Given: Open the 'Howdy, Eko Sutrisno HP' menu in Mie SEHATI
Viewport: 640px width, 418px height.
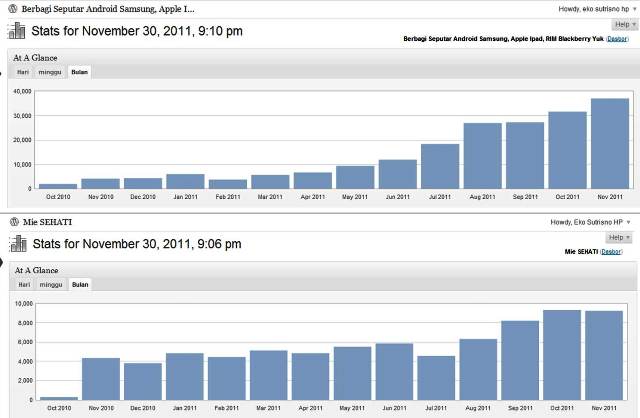Looking at the screenshot, I should click(x=590, y=221).
